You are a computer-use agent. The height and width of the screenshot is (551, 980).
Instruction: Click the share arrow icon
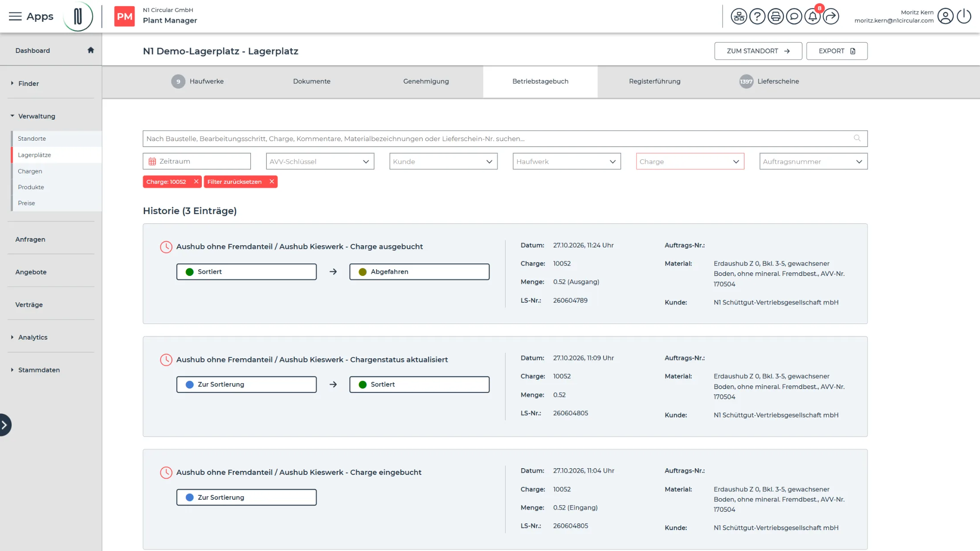831,16
